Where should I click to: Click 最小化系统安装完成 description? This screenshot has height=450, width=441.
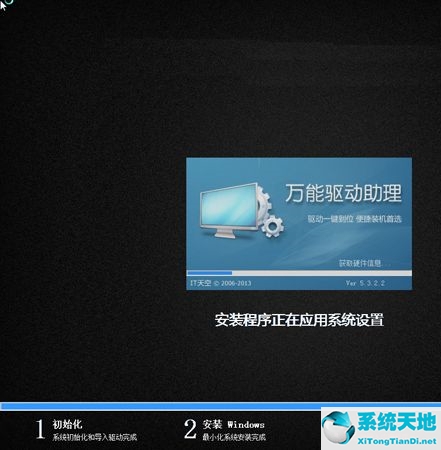(234, 437)
